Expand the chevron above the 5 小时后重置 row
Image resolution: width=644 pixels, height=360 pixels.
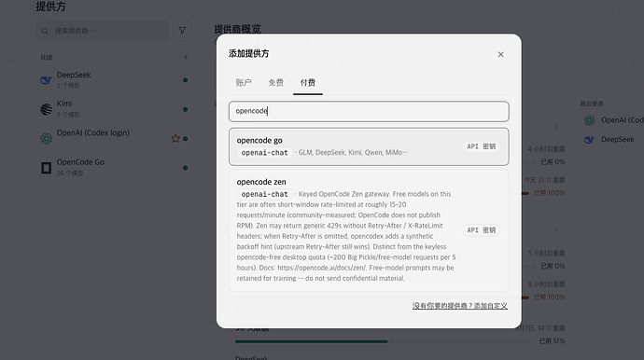pos(556,230)
